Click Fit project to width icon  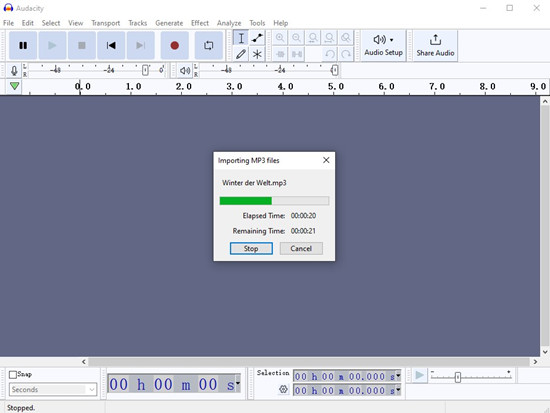coord(329,38)
